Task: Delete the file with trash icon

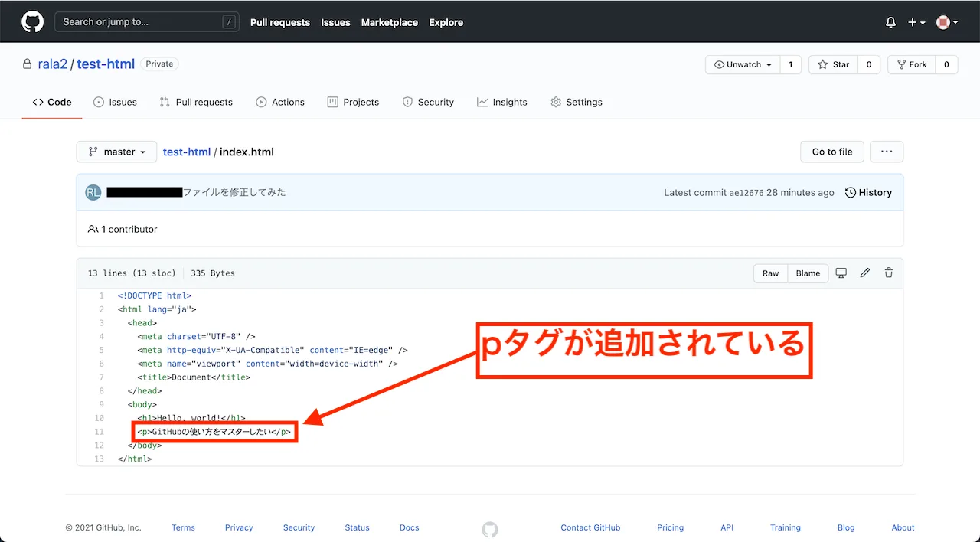Action: pyautogui.click(x=889, y=273)
